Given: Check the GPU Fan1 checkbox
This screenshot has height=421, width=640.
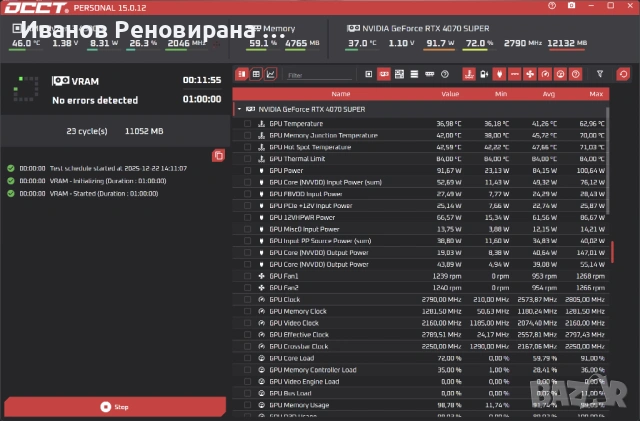Looking at the screenshot, I should coord(247,276).
